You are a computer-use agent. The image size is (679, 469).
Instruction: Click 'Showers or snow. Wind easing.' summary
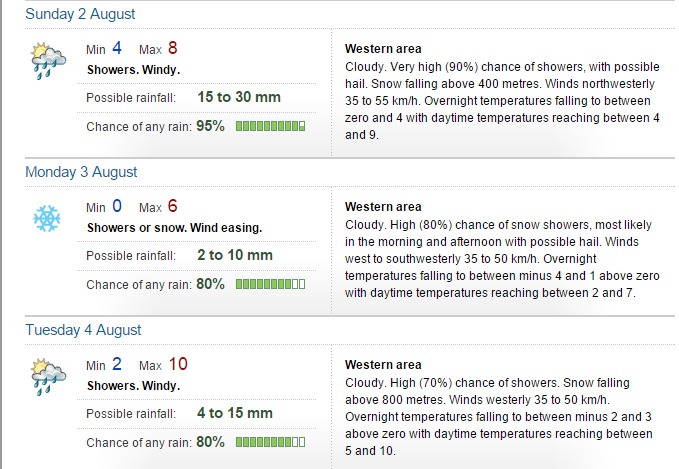point(175,228)
